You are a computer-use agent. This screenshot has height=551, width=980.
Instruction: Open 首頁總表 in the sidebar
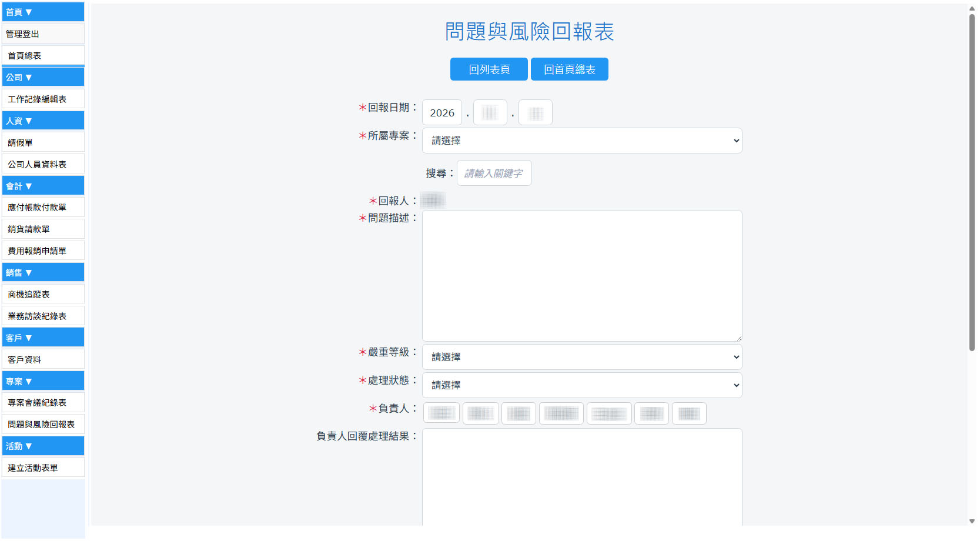click(43, 55)
